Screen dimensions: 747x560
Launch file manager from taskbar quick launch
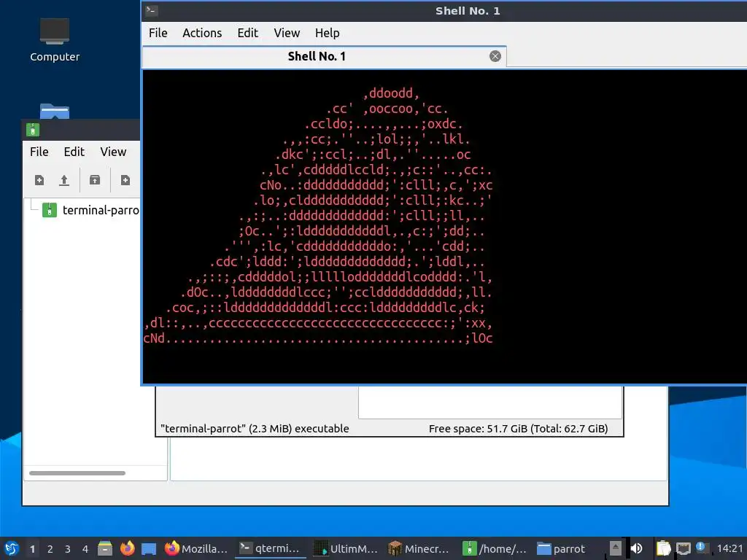(105, 548)
